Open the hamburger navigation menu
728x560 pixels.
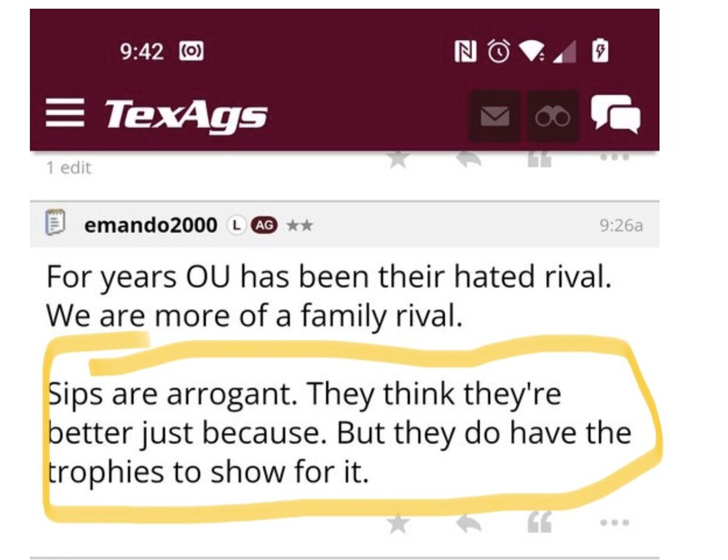pos(65,114)
